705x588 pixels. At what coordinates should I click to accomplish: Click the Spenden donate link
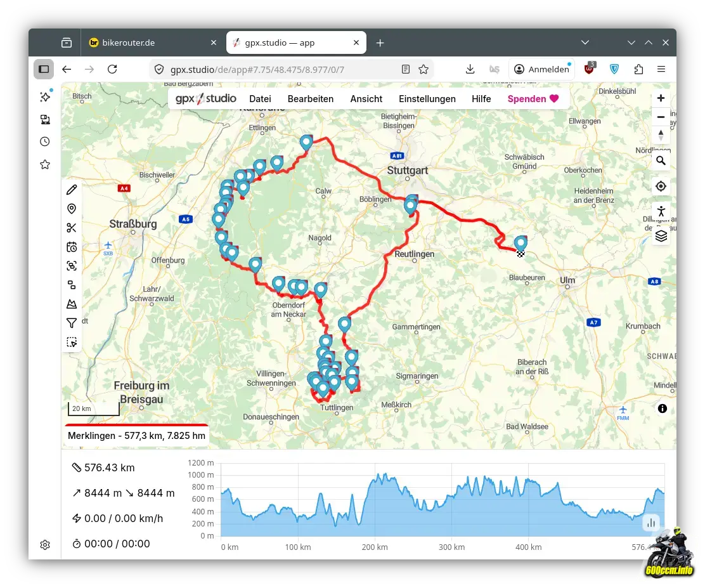tap(533, 99)
